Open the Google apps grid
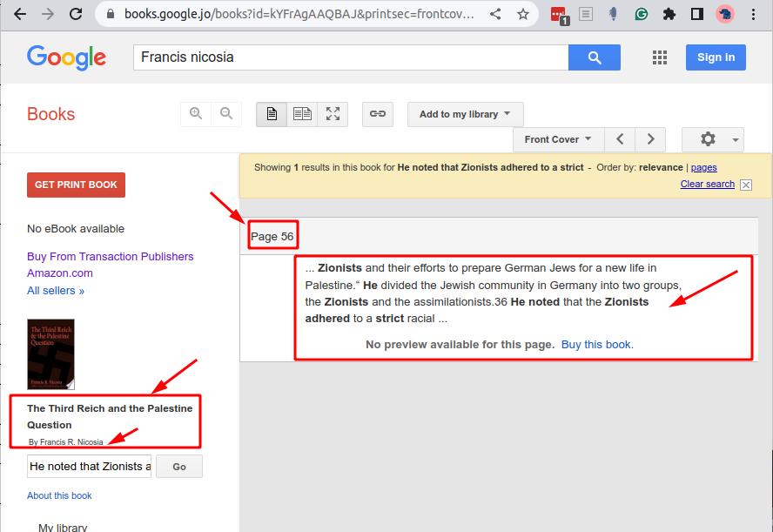The height and width of the screenshot is (532, 773). click(x=659, y=57)
